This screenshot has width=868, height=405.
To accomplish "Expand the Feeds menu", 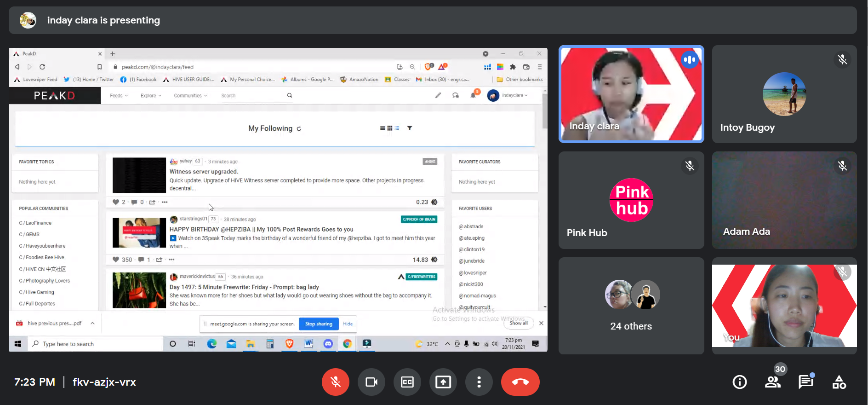I will [119, 96].
